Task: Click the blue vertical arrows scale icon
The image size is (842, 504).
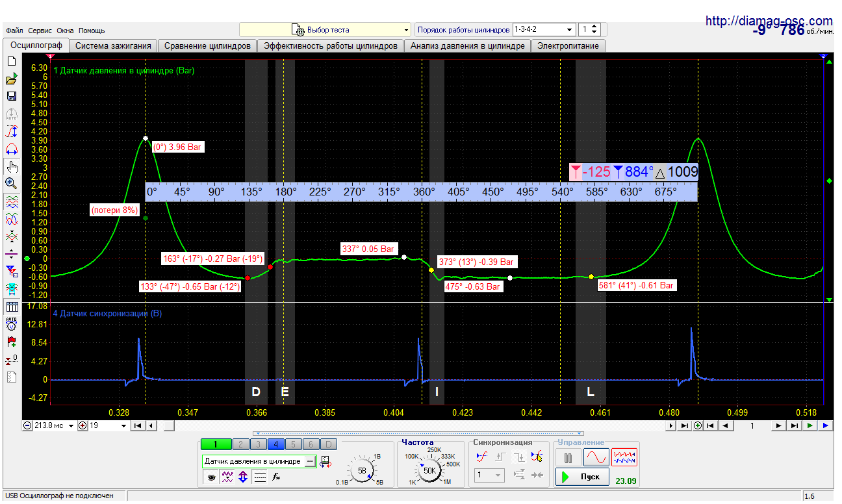Action: [243, 477]
